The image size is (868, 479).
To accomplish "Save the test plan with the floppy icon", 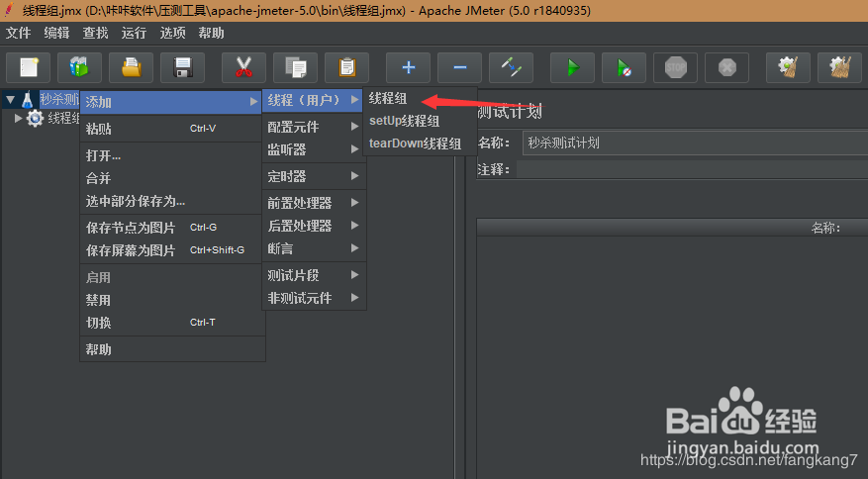I will (183, 67).
